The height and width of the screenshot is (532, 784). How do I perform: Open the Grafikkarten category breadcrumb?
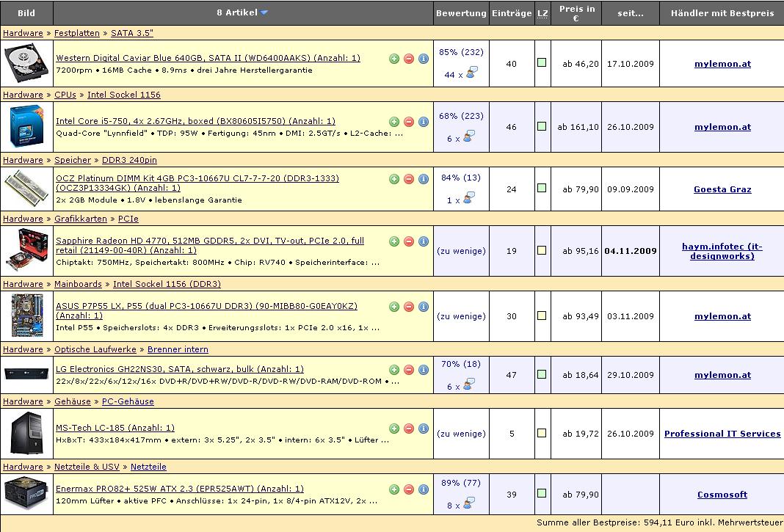81,219
